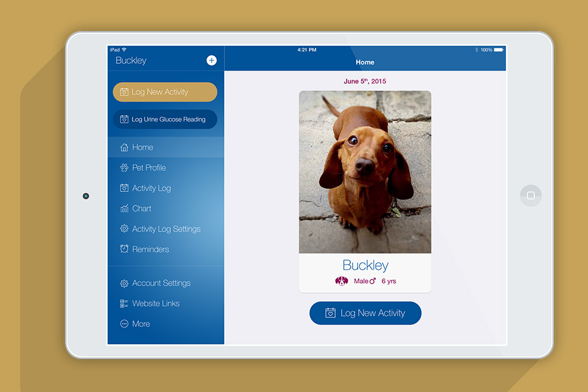Tap the plus icon beside Buckley
The height and width of the screenshot is (392, 588).
[x=212, y=60]
